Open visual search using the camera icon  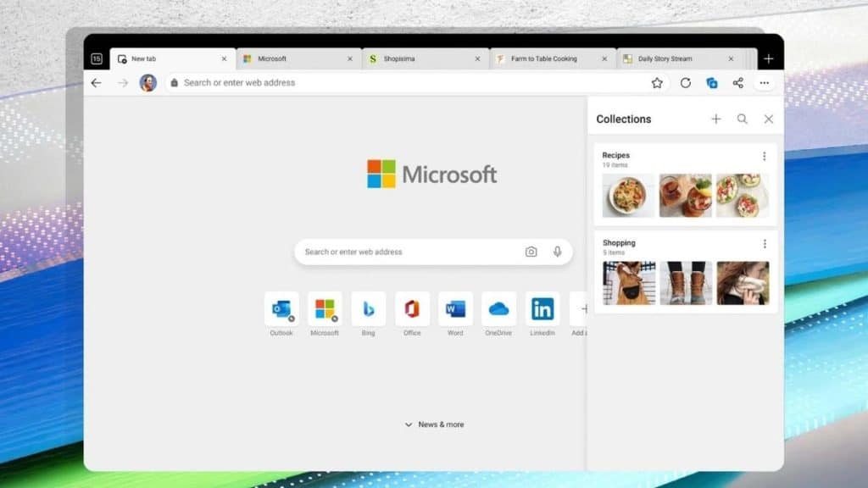pyautogui.click(x=531, y=252)
